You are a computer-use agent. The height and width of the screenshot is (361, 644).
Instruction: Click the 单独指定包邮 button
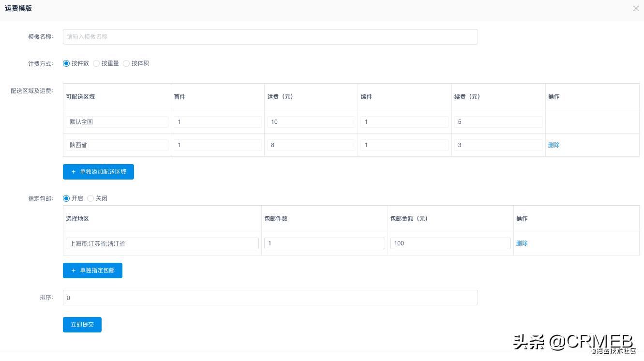92,271
